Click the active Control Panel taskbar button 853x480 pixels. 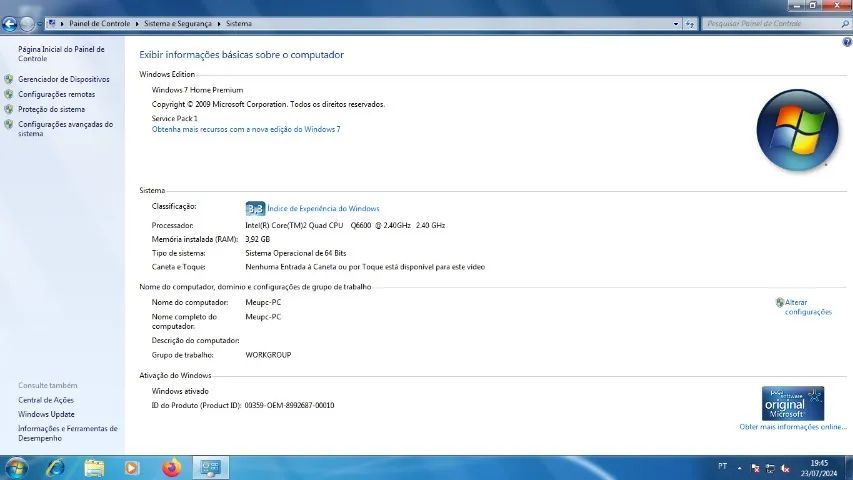(x=211, y=468)
